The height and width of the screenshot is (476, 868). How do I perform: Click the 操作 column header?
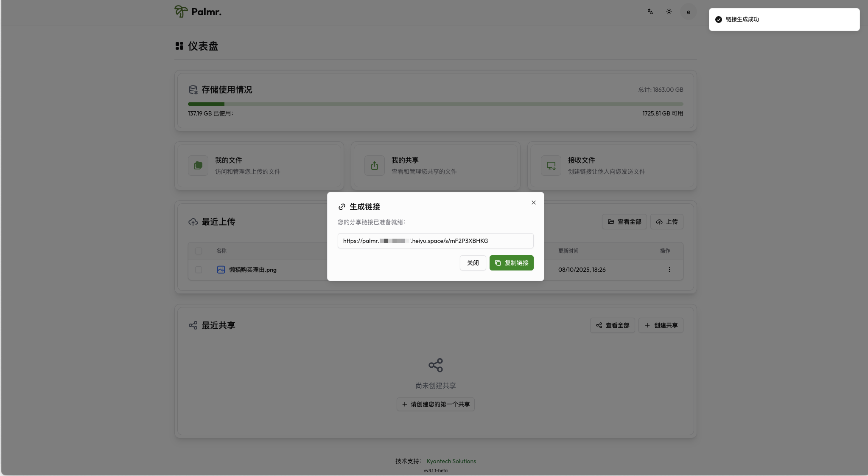pyautogui.click(x=665, y=251)
